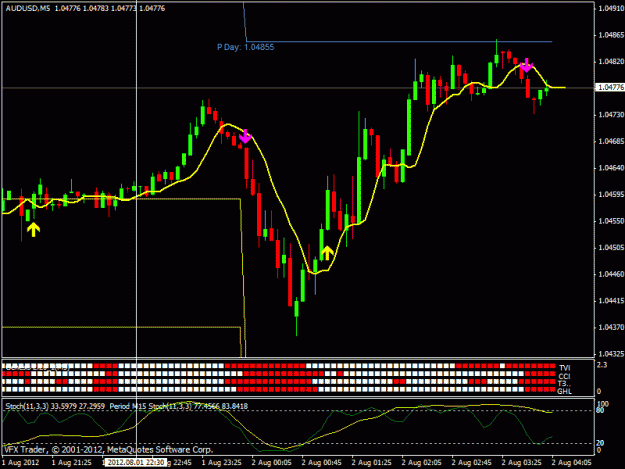Click the 1.04415 price axis label
The image size is (625, 469).
611,301
